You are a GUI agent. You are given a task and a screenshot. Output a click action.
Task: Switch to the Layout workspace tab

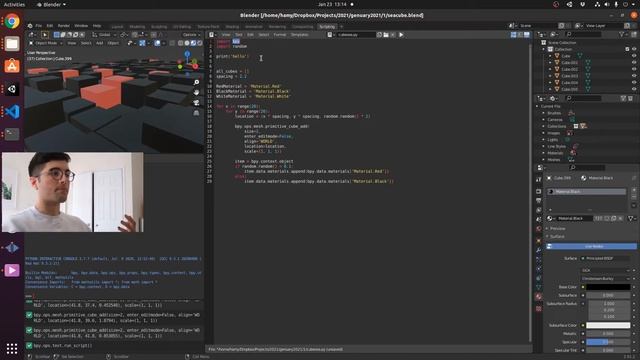(x=118, y=27)
